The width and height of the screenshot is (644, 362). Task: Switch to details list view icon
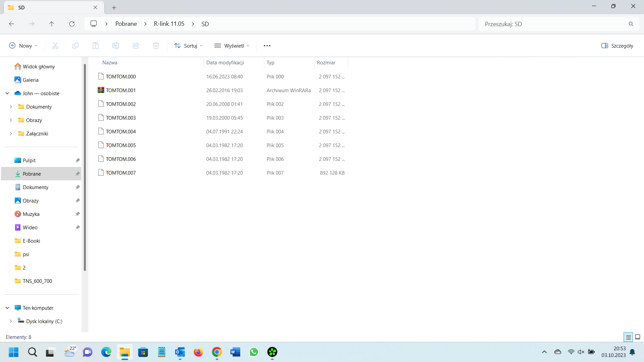(x=628, y=337)
